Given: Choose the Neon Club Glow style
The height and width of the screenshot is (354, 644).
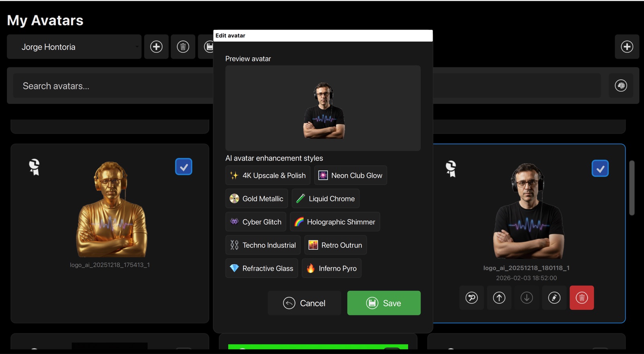Looking at the screenshot, I should click(351, 175).
